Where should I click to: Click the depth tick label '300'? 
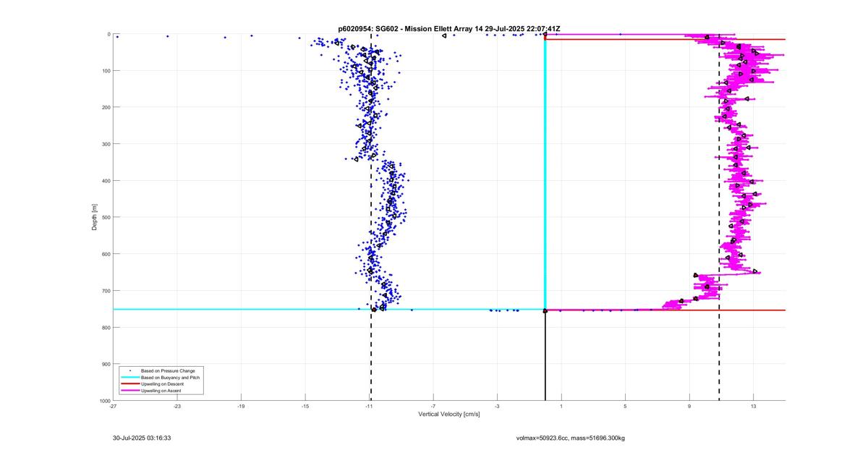coord(105,144)
